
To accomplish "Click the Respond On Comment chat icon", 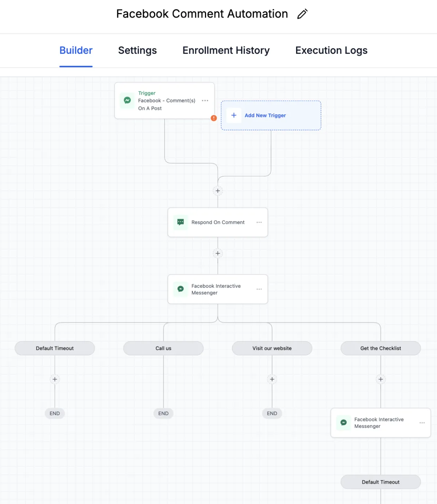I will tap(180, 222).
